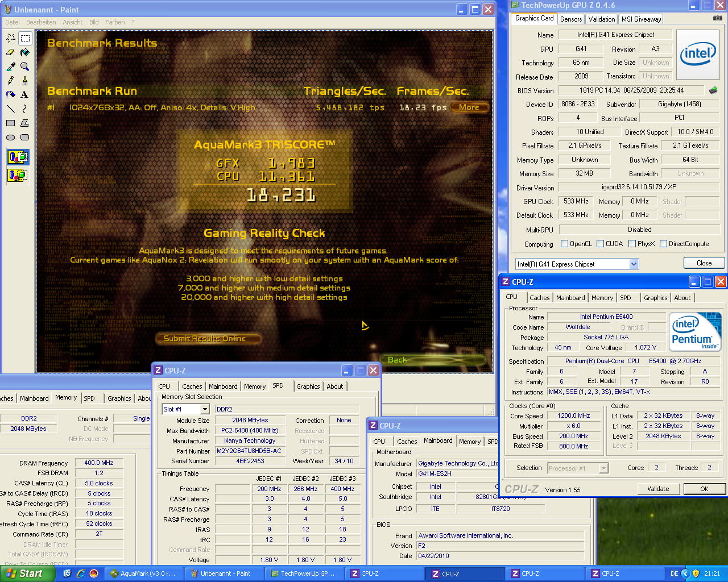Set opaque selection mode in Paint tool options
Viewport: 728px width, 582px height.
[18, 157]
